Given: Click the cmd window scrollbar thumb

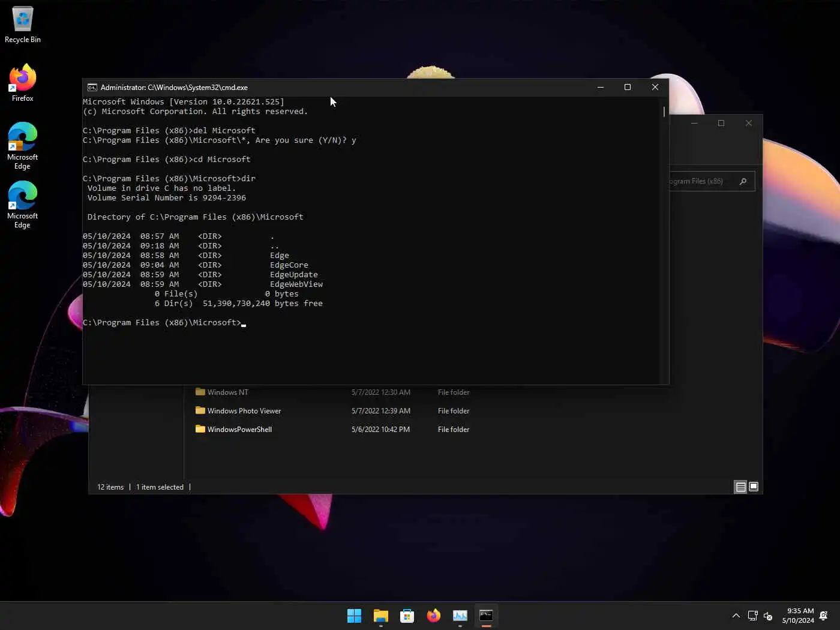Looking at the screenshot, I should (664, 112).
